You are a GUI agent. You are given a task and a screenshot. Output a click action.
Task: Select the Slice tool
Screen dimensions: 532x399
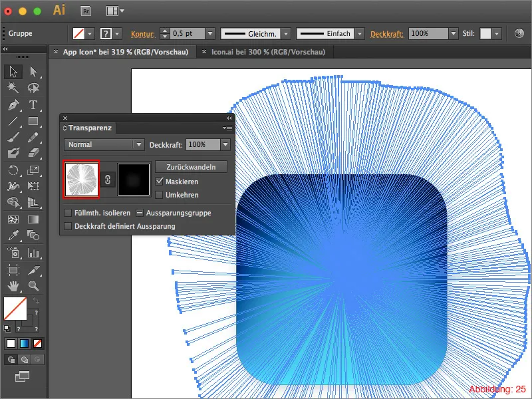pos(33,270)
